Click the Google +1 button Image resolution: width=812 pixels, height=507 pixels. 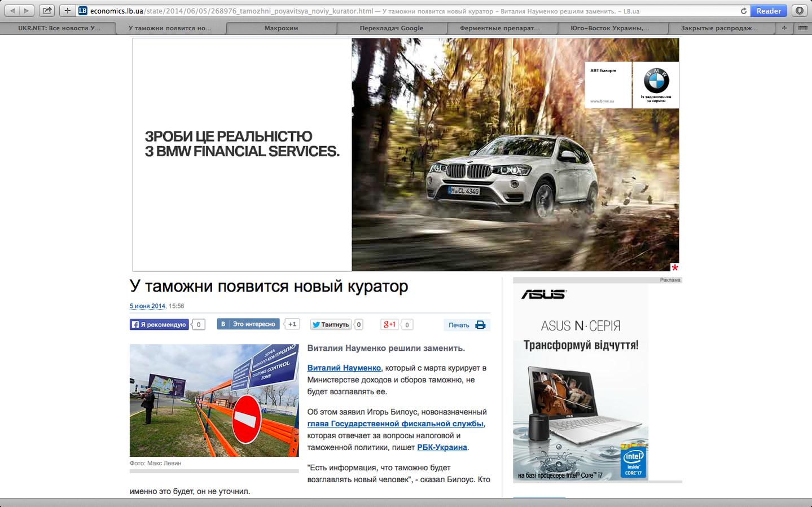point(389,324)
